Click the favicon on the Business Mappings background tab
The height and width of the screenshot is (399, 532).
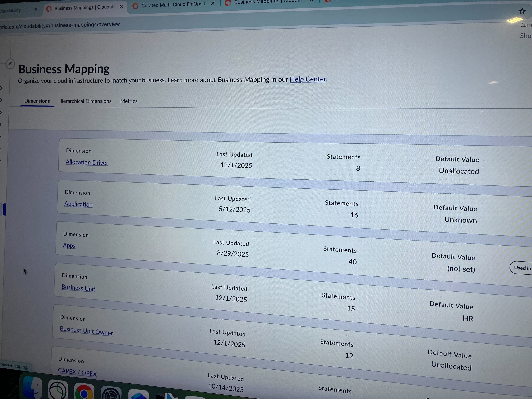pyautogui.click(x=228, y=3)
